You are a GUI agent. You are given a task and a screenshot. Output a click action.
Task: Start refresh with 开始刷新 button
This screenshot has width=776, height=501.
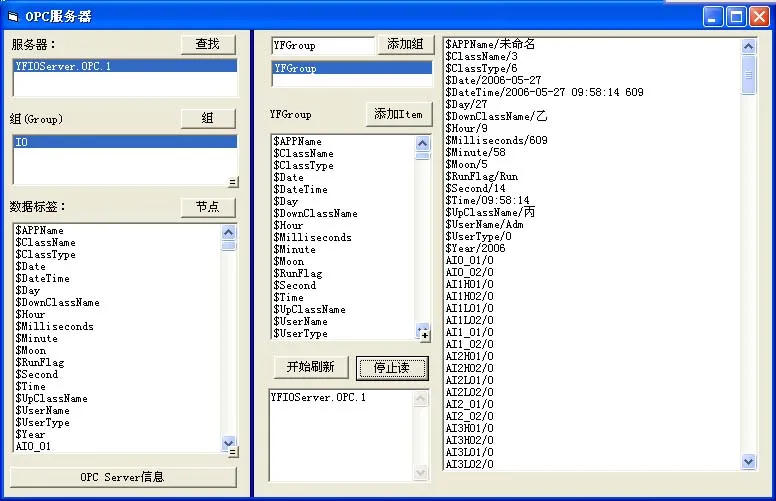coord(311,367)
